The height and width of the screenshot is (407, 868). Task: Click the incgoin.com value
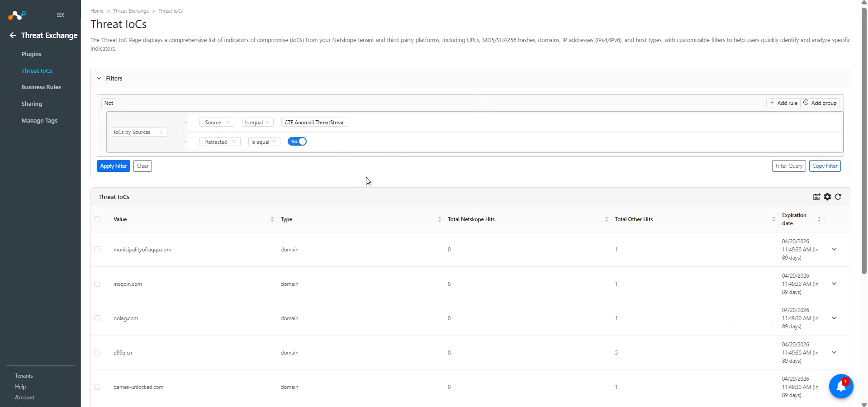128,284
